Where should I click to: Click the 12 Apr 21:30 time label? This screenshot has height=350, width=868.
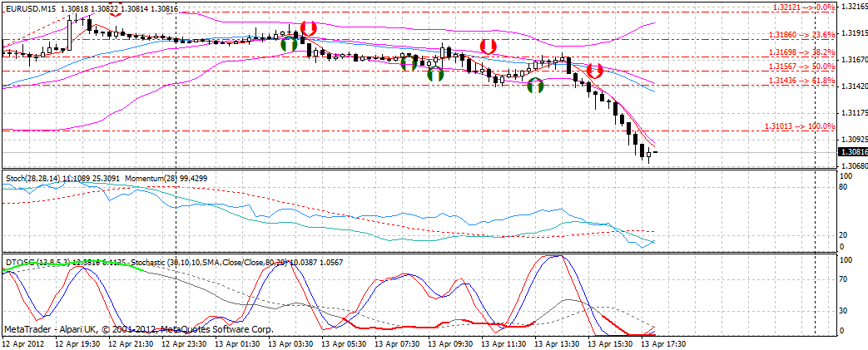[131, 343]
